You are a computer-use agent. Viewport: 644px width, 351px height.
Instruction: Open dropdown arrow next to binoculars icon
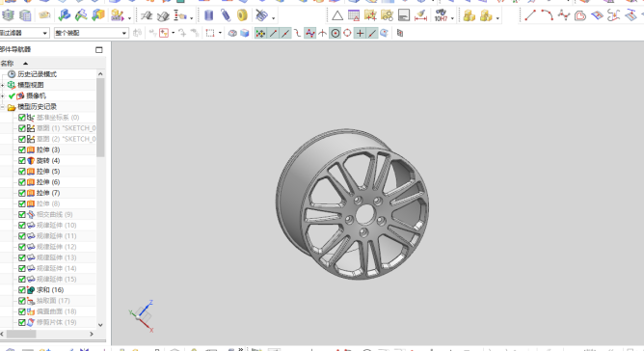pos(452,18)
